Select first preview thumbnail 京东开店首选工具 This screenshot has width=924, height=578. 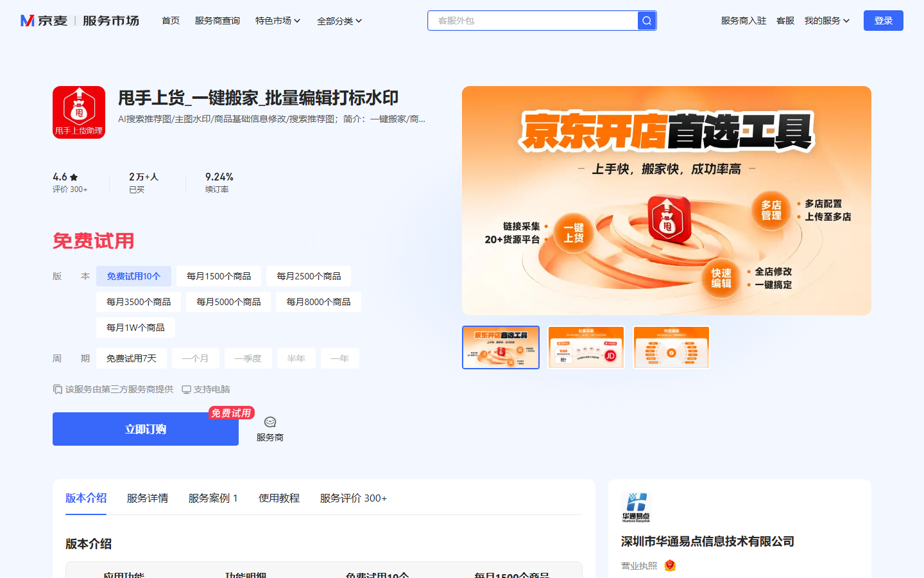(501, 347)
